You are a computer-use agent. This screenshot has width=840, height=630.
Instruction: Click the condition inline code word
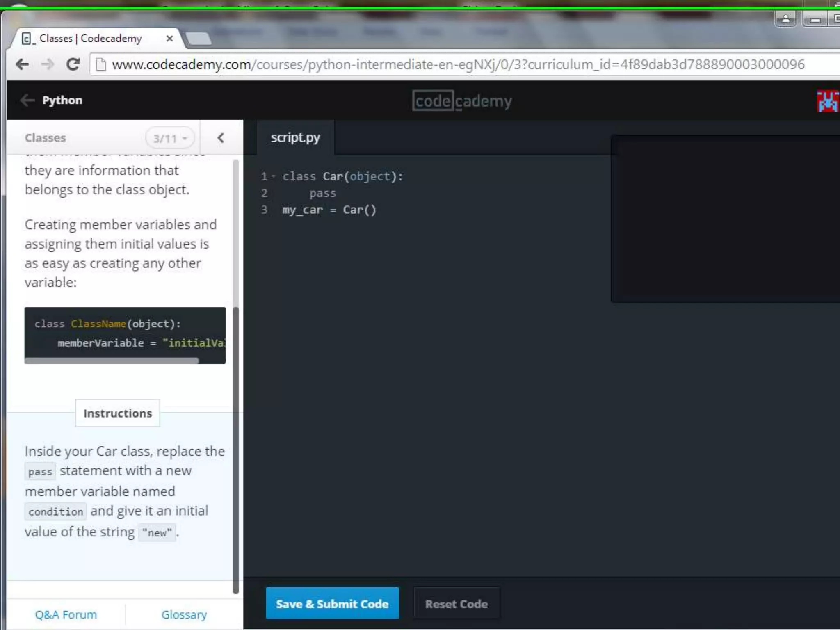click(x=56, y=511)
